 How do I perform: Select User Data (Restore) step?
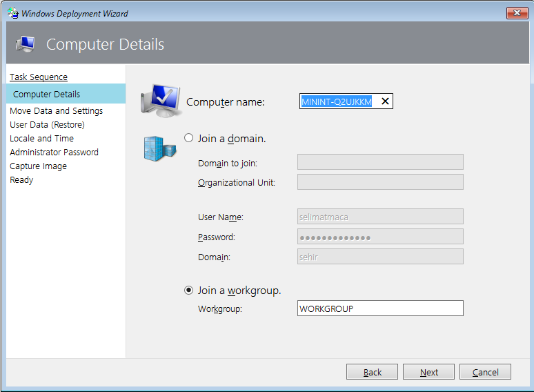click(x=47, y=124)
